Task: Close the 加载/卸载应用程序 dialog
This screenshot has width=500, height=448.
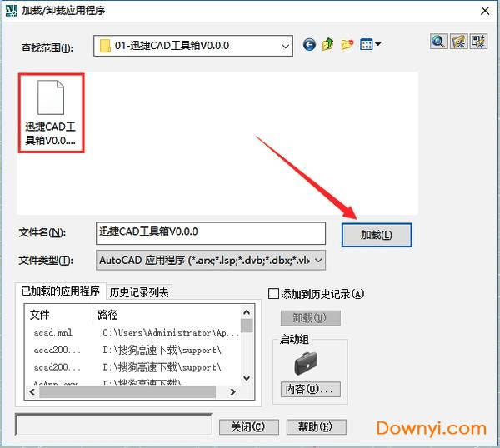Action: (x=485, y=11)
